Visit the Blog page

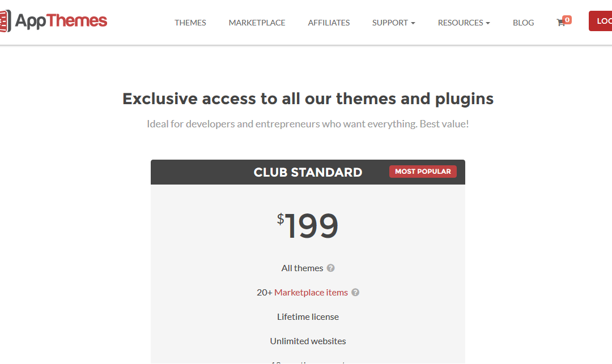tap(523, 23)
